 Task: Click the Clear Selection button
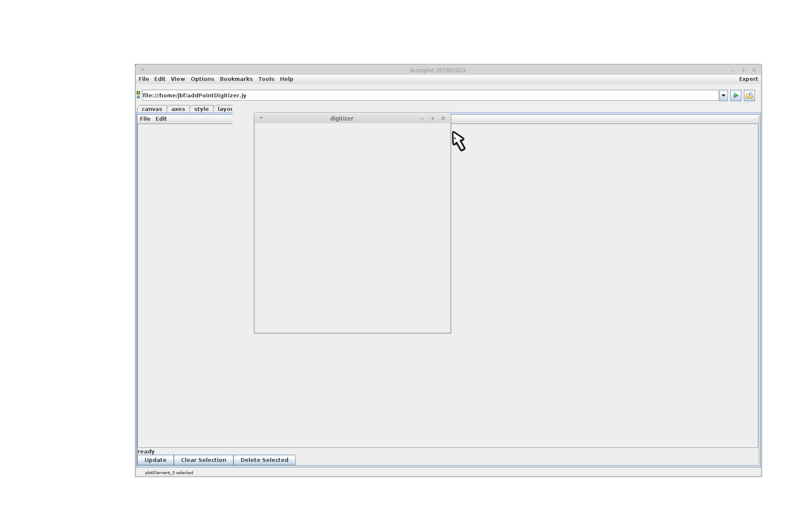(203, 460)
